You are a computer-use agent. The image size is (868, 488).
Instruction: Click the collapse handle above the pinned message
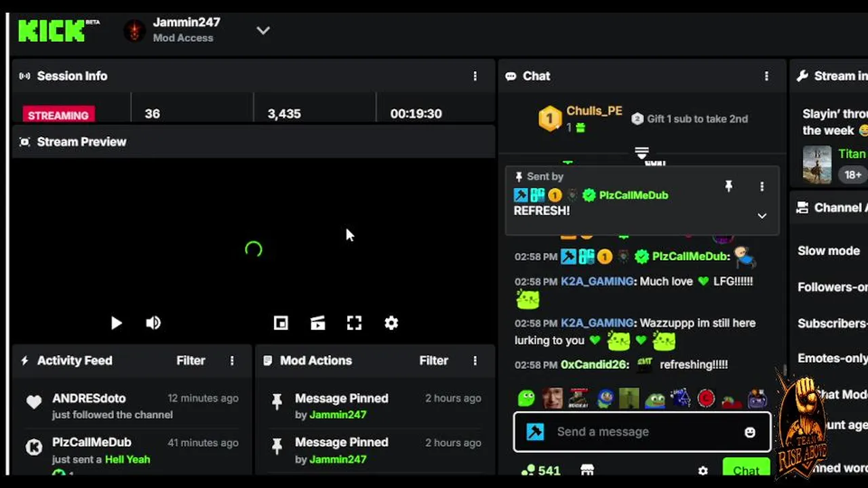click(x=642, y=152)
